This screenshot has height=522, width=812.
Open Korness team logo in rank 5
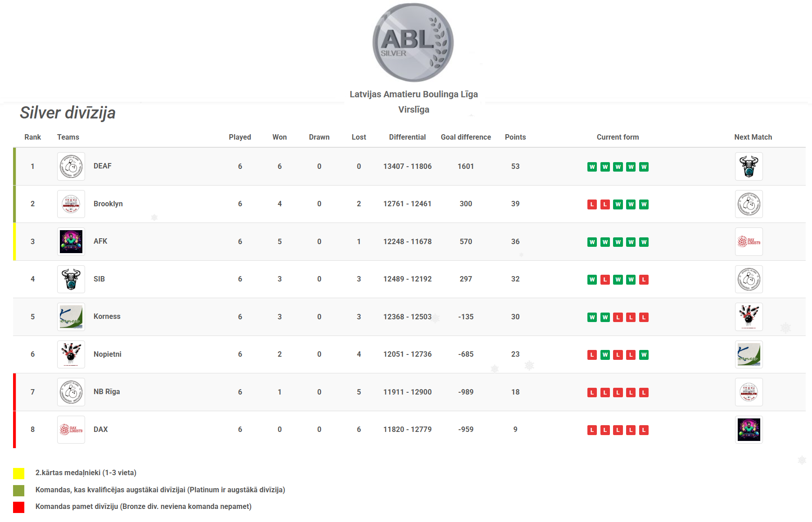(x=71, y=317)
